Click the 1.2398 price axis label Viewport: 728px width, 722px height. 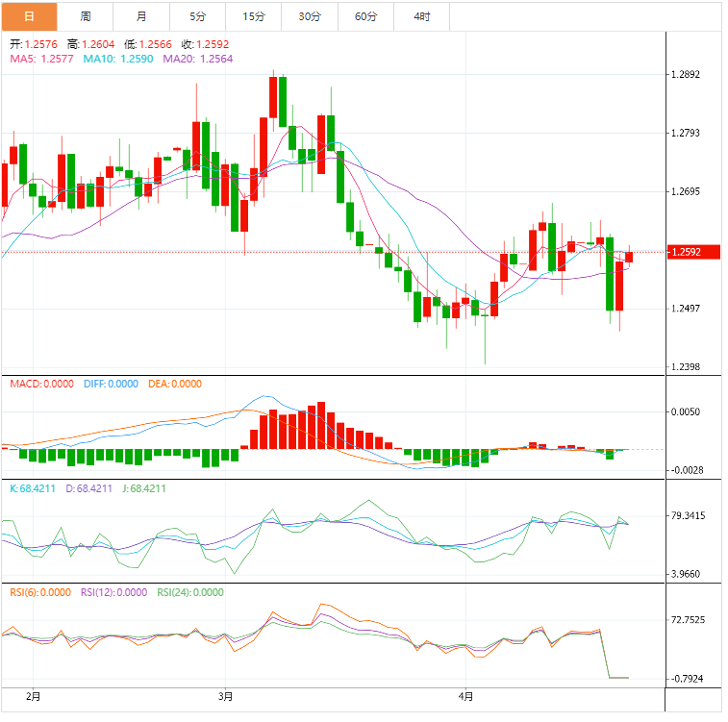coord(686,367)
